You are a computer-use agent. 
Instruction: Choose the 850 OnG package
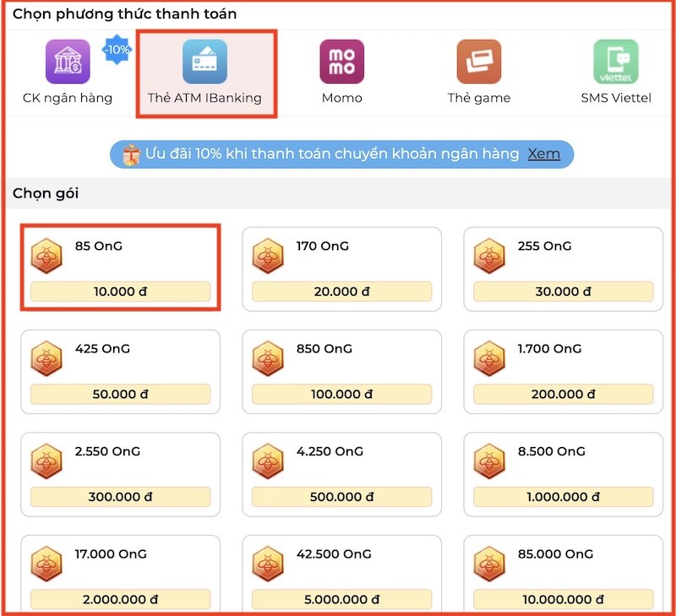click(341, 368)
